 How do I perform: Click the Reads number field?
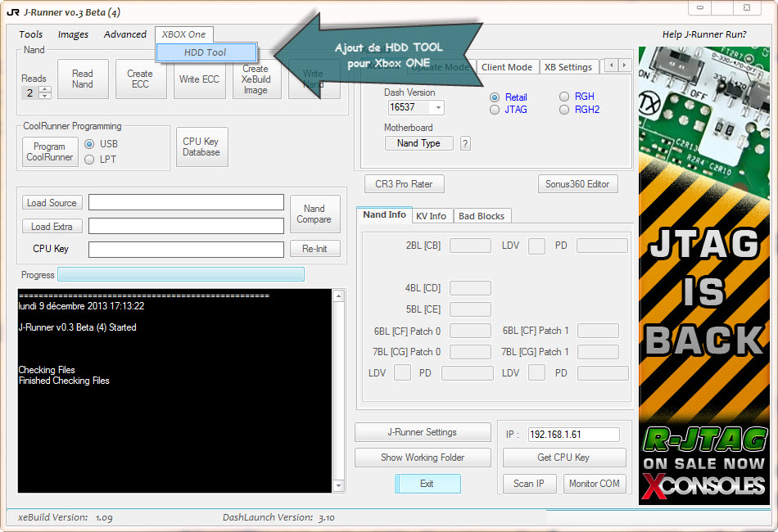(x=30, y=92)
